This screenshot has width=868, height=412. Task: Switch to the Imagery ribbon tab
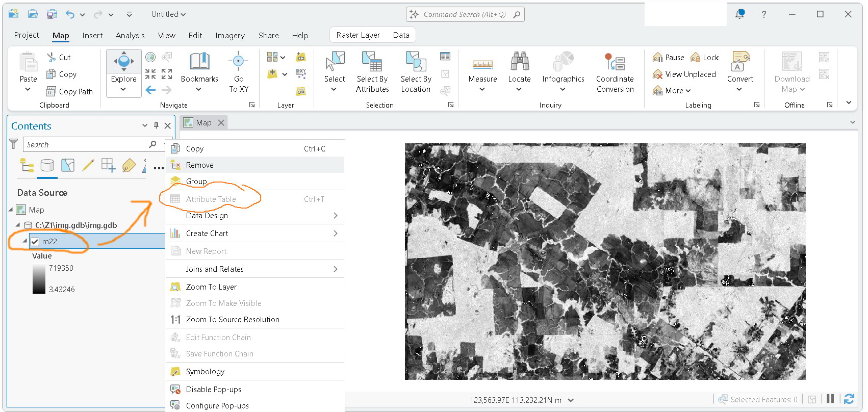230,35
